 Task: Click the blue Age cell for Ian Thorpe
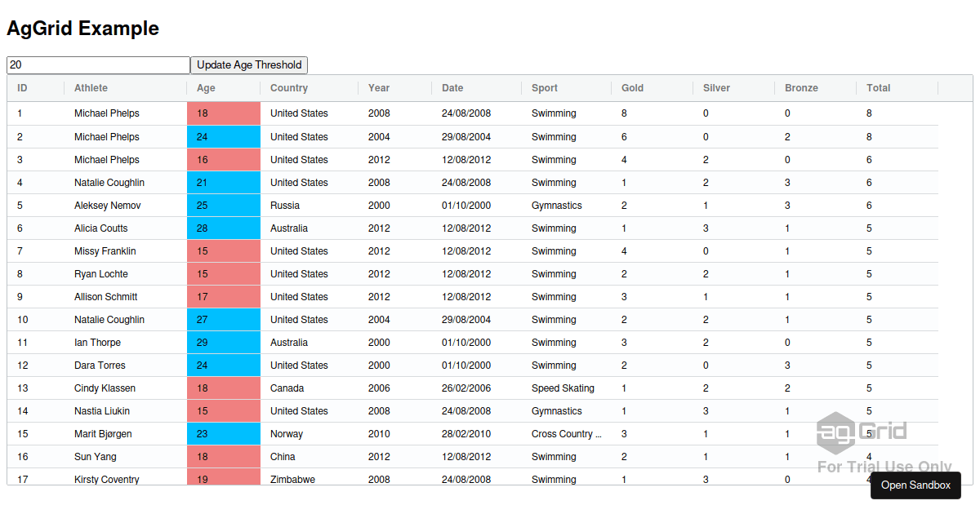[223, 342]
